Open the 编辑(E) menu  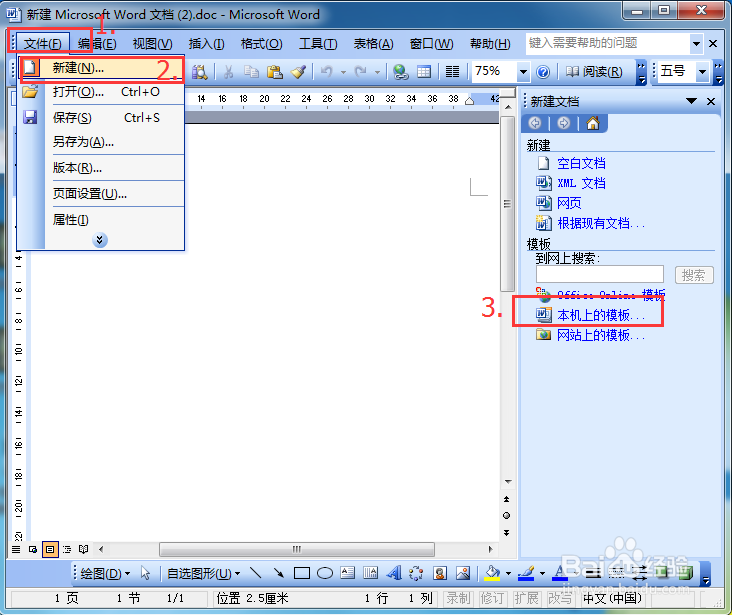97,44
